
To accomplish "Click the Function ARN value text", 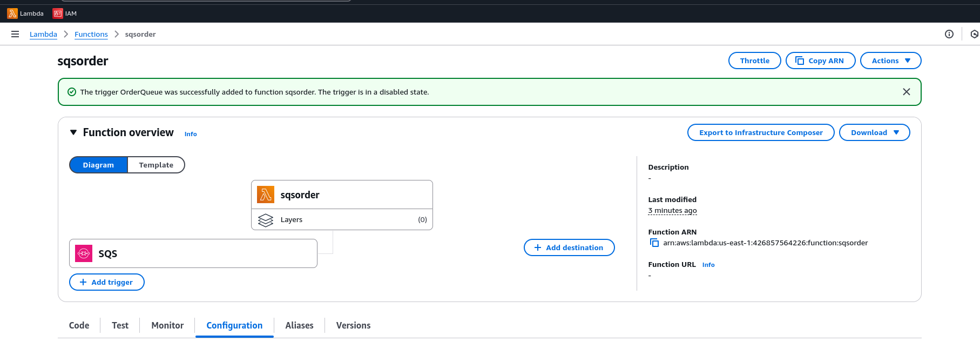I will [x=765, y=243].
